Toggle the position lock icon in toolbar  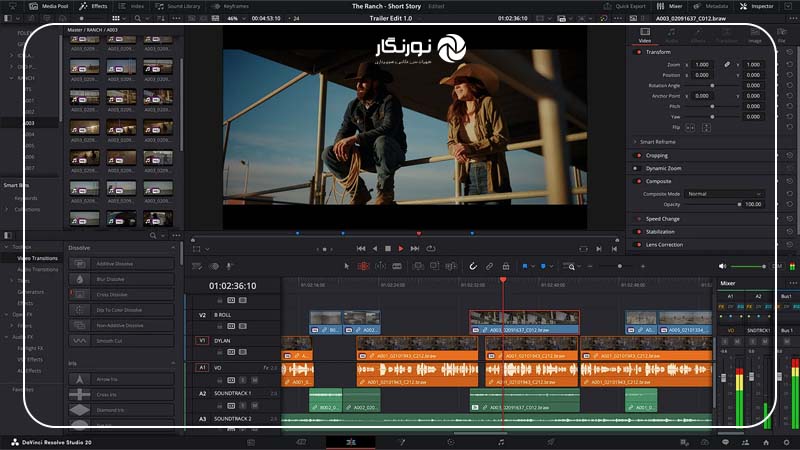[x=506, y=266]
